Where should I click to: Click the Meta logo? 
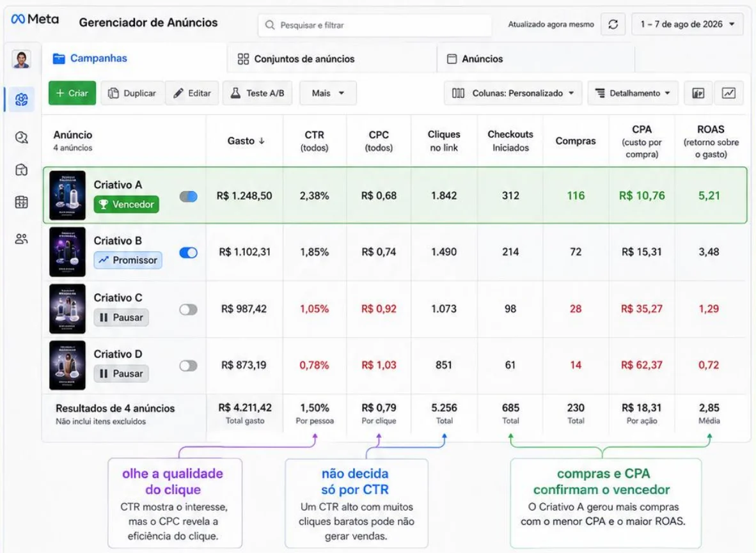[35, 19]
